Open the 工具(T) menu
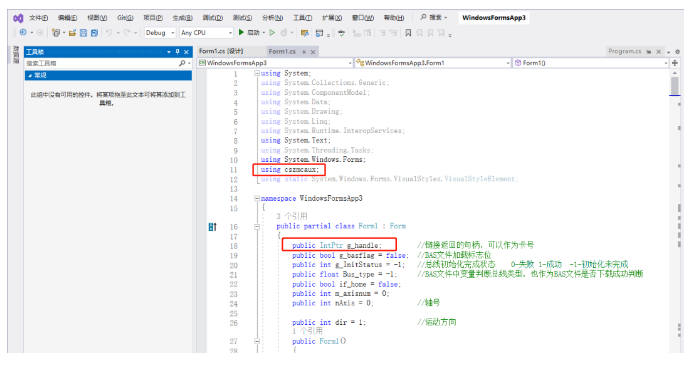 click(x=302, y=18)
